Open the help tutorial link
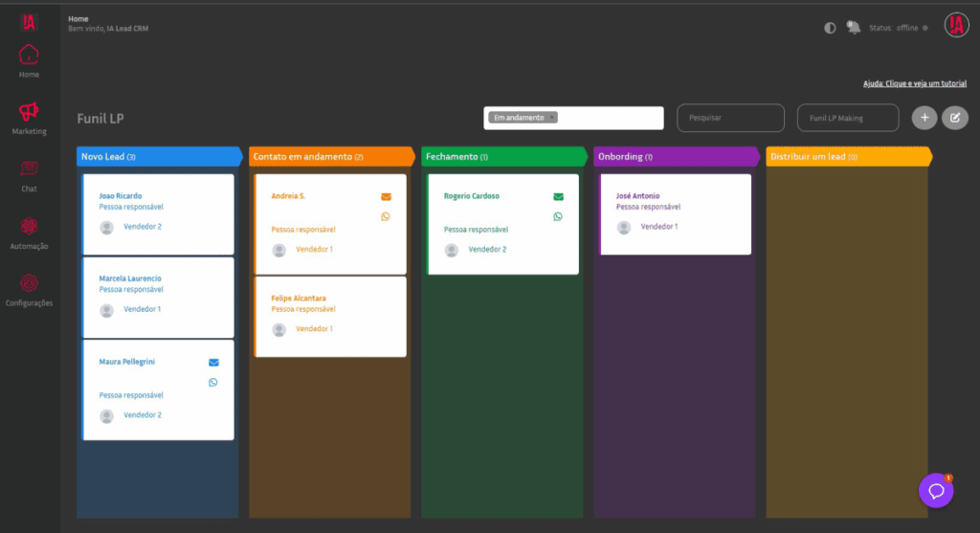Screen dimensions: 980x533 coord(914,83)
